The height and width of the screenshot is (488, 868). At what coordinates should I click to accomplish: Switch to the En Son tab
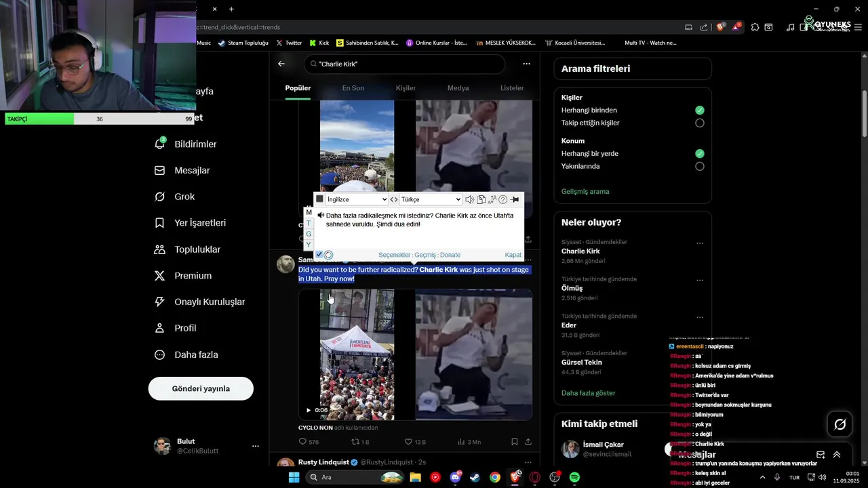pyautogui.click(x=353, y=88)
